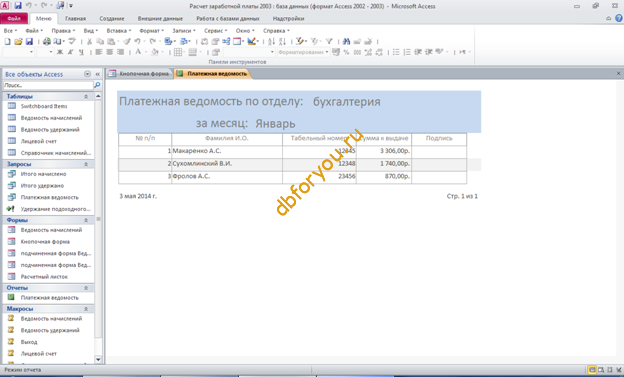Open the Платежная ведомость report in navigation pane
Image resolution: width=624 pixels, height=377 pixels.
click(x=49, y=298)
